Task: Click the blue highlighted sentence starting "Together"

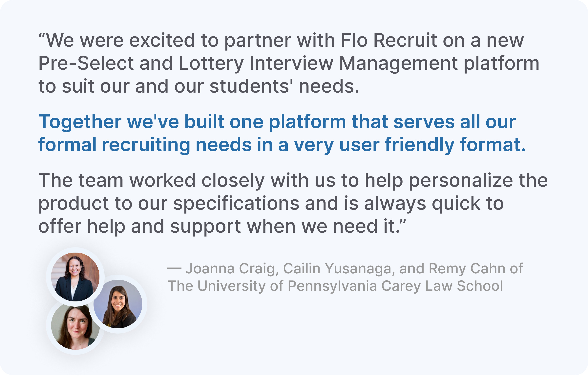Action: 277,122
